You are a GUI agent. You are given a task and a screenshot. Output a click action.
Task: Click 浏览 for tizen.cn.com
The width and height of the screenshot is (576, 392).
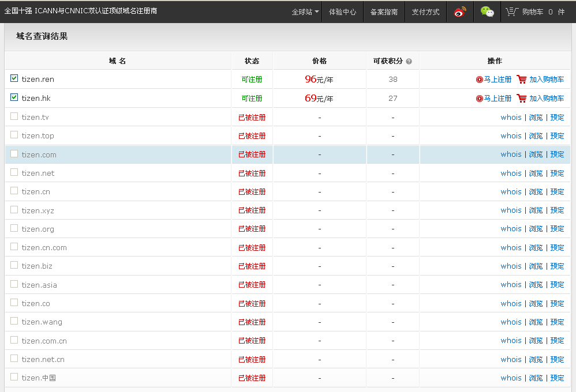pyautogui.click(x=536, y=248)
